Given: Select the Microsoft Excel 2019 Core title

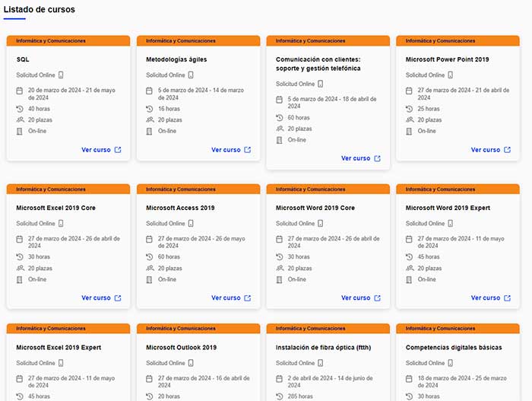Looking at the screenshot, I should [55, 208].
